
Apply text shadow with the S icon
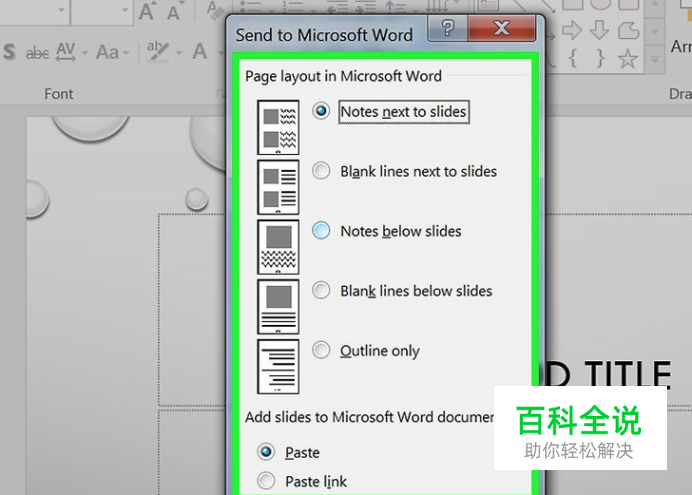click(x=9, y=52)
